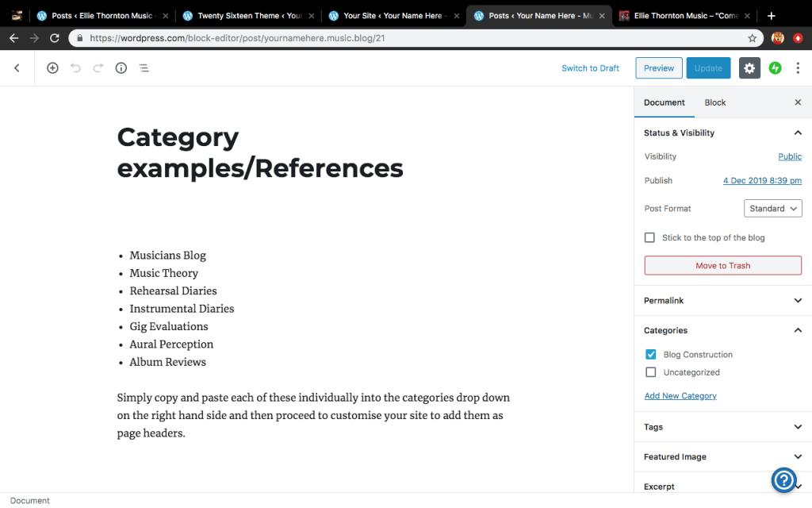The height and width of the screenshot is (508, 812).
Task: Click the post title heading field
Action: click(x=260, y=152)
